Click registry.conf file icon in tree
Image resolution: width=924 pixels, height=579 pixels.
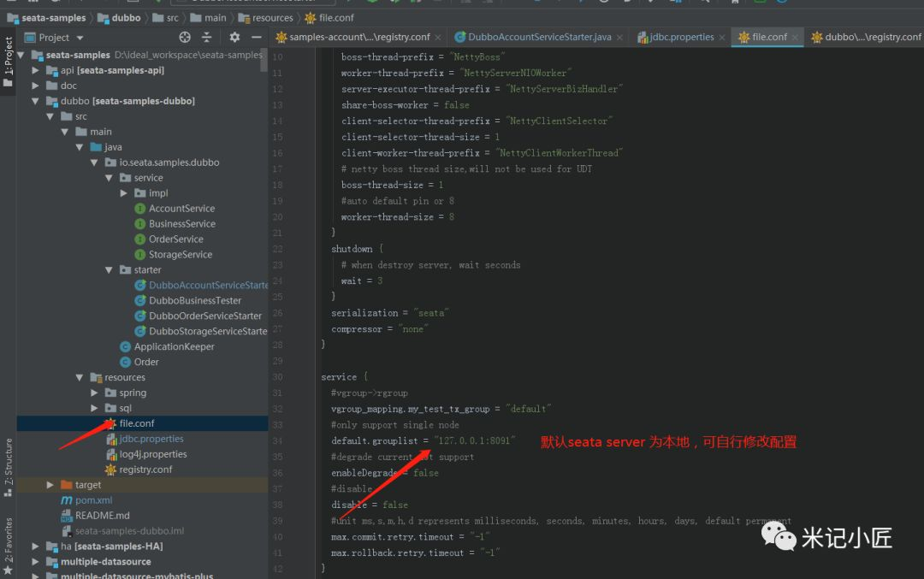pyautogui.click(x=110, y=470)
